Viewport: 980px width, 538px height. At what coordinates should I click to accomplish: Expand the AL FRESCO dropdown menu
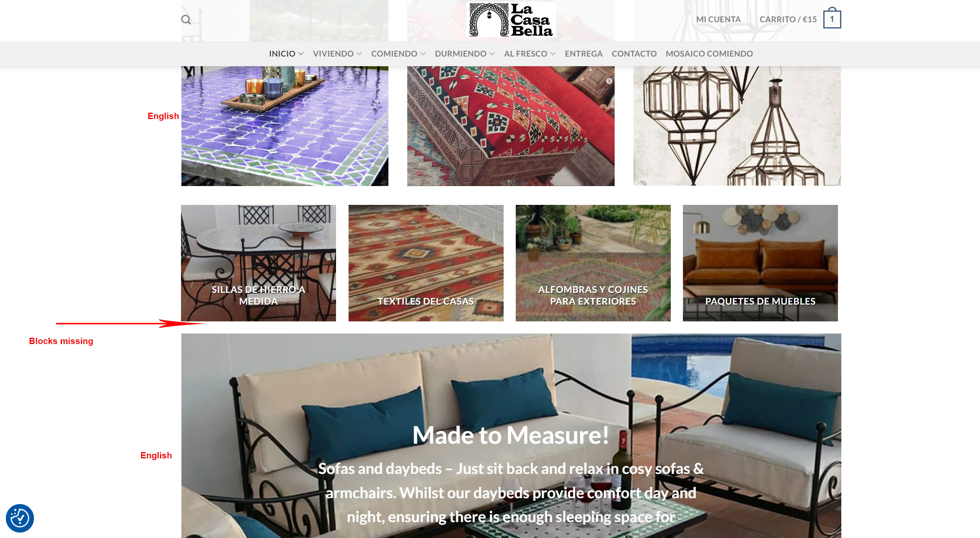530,54
